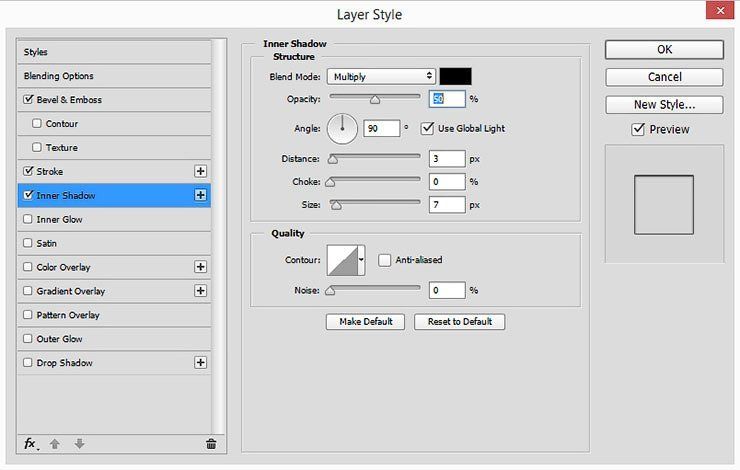The width and height of the screenshot is (740, 470).
Task: Click the Choke percent value field
Action: click(447, 182)
